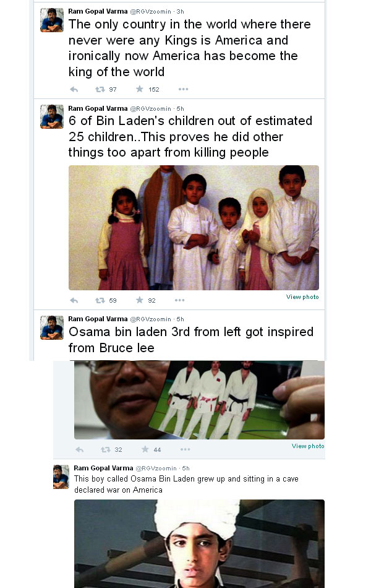Open the children group photo

pos(194,228)
